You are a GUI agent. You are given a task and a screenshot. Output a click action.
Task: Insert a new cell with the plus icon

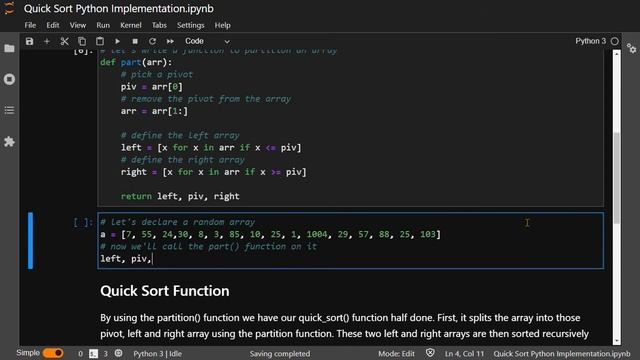tap(47, 41)
